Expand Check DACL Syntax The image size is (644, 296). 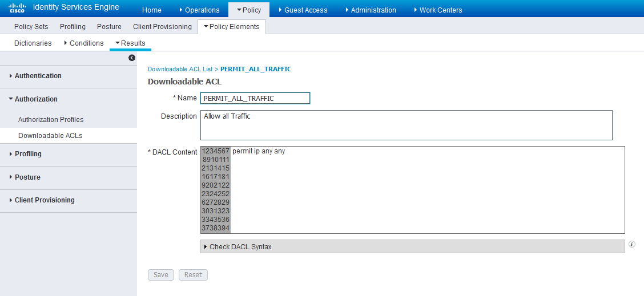[412, 246]
